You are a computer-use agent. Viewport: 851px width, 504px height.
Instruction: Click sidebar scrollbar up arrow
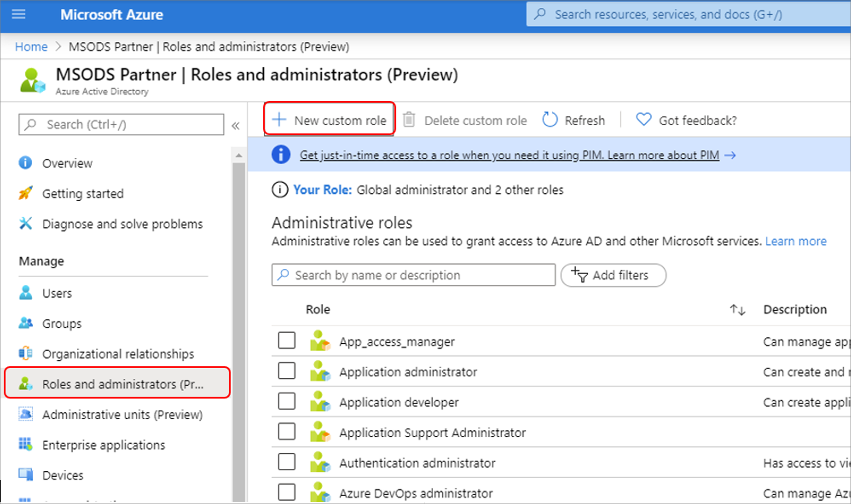coord(239,156)
